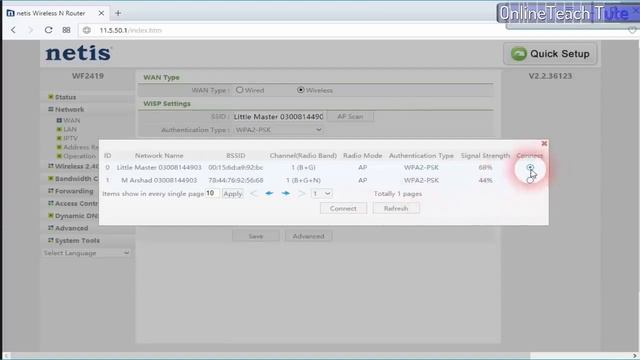Open the Address Reservation submenu item
Image resolution: width=640 pixels, height=360 pixels.
(x=80, y=147)
